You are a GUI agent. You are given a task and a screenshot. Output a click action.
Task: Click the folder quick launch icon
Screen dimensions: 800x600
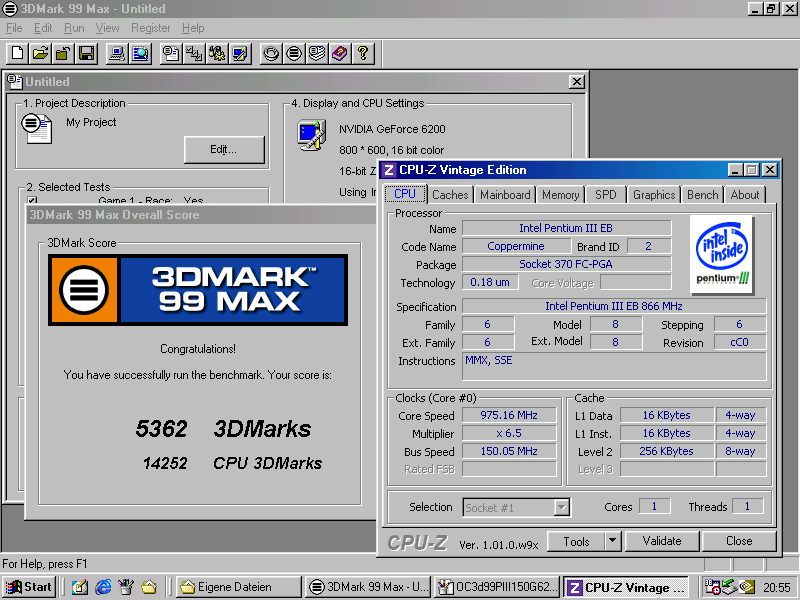click(x=149, y=587)
